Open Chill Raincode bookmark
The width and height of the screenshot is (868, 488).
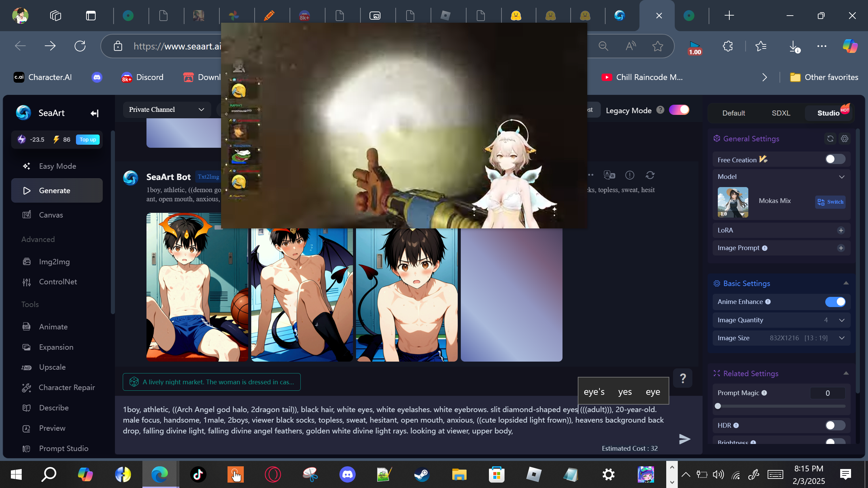click(642, 77)
